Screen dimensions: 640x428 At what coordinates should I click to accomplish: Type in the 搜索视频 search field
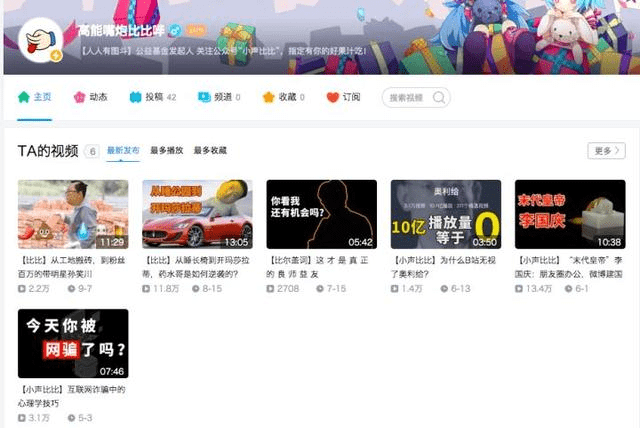[408, 98]
